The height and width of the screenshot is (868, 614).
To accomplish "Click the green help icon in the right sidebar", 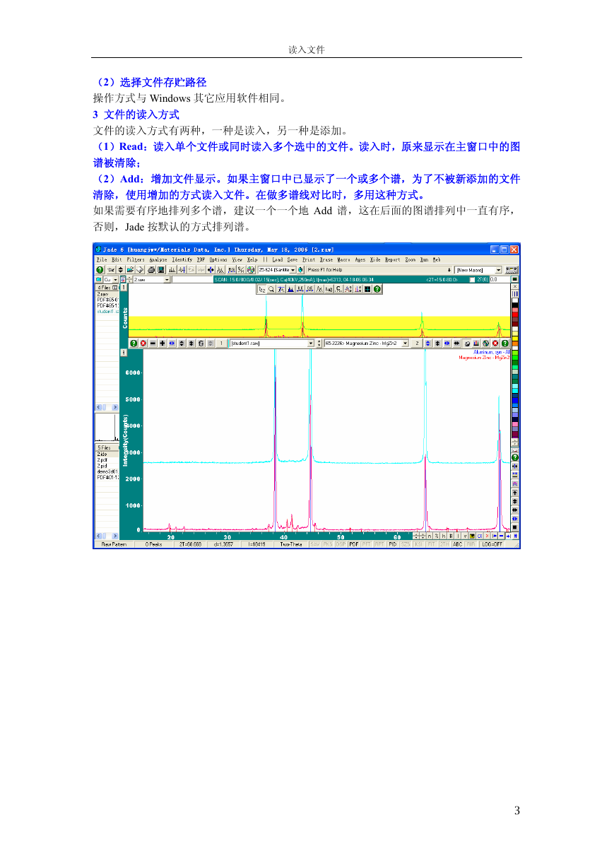I will [x=515, y=457].
